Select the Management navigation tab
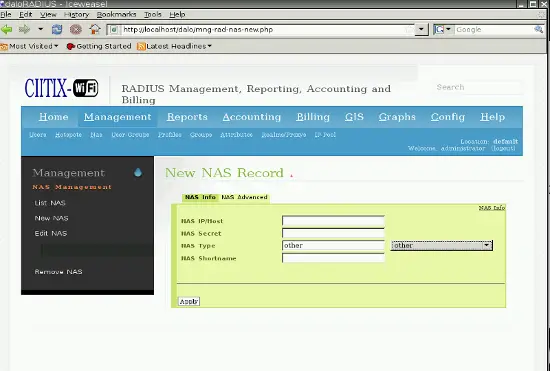The width and height of the screenshot is (550, 371). coord(118,117)
